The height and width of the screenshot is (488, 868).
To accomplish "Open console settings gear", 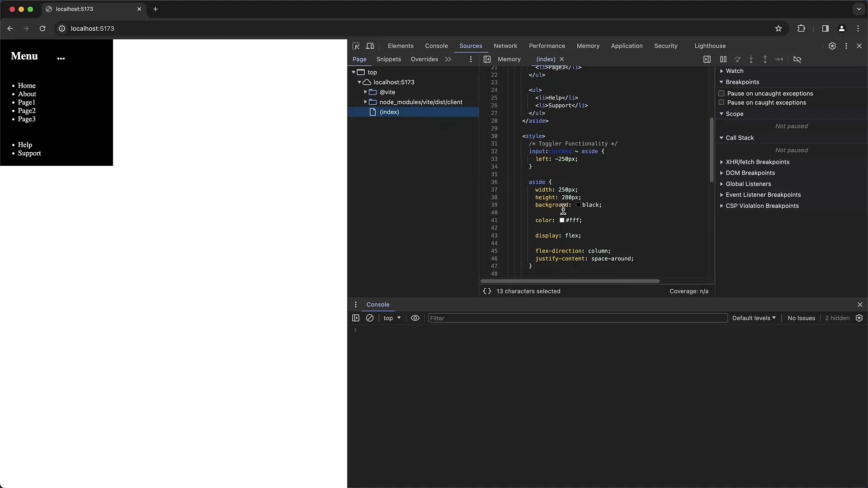I will tap(859, 318).
